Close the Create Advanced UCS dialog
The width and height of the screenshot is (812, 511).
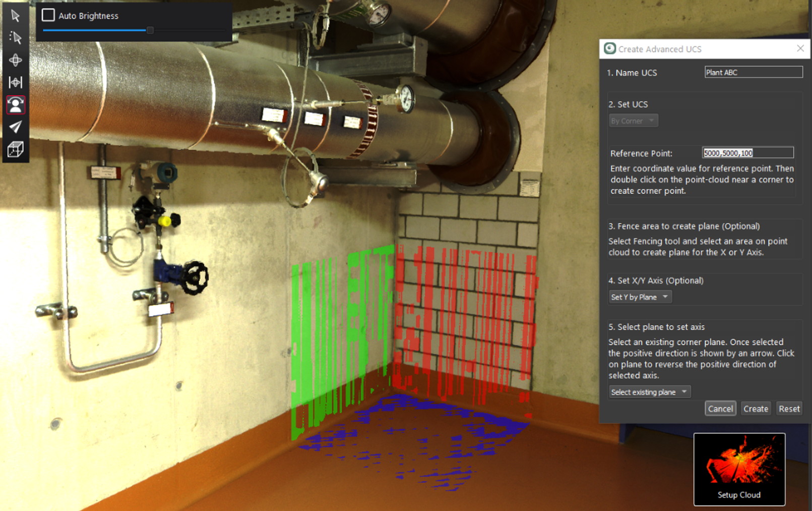[800, 48]
